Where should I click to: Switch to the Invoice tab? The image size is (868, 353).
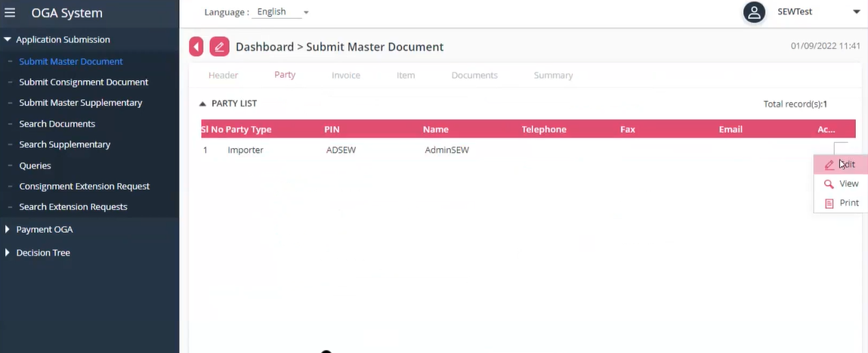(x=345, y=76)
